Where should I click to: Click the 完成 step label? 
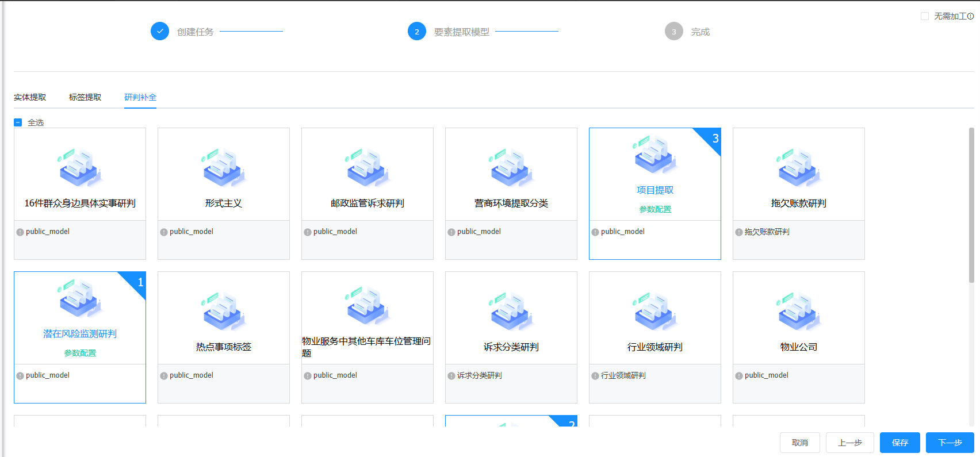700,32
